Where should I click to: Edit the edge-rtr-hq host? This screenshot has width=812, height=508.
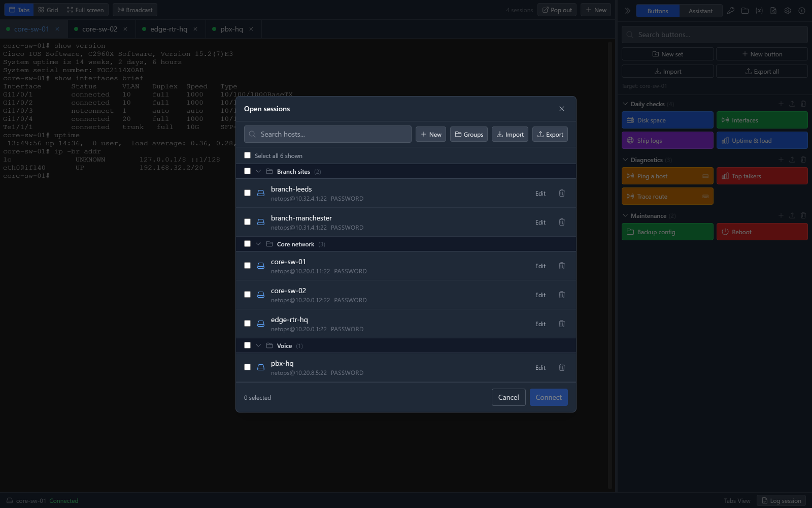click(x=540, y=324)
